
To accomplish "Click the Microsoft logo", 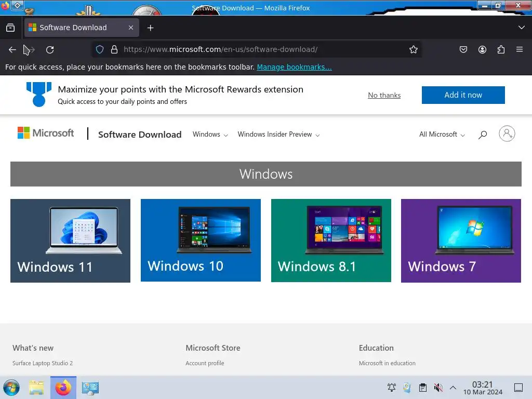I will click(x=46, y=133).
